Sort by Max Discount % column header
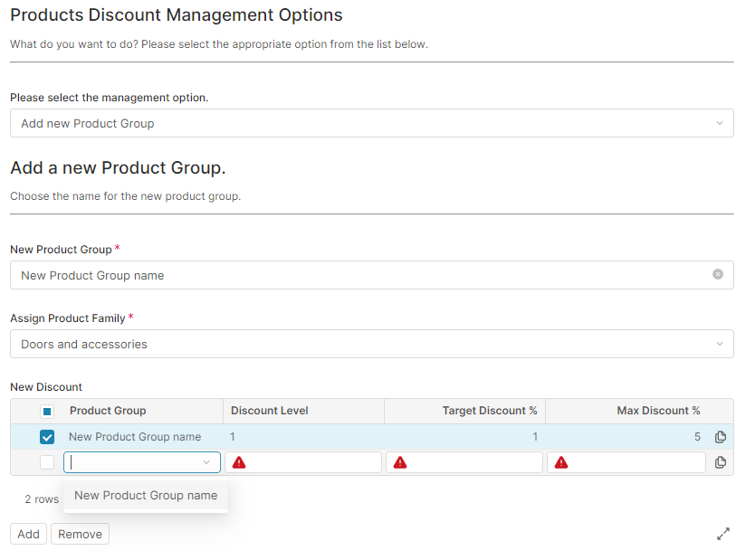This screenshot has height=560, width=746. (658, 411)
